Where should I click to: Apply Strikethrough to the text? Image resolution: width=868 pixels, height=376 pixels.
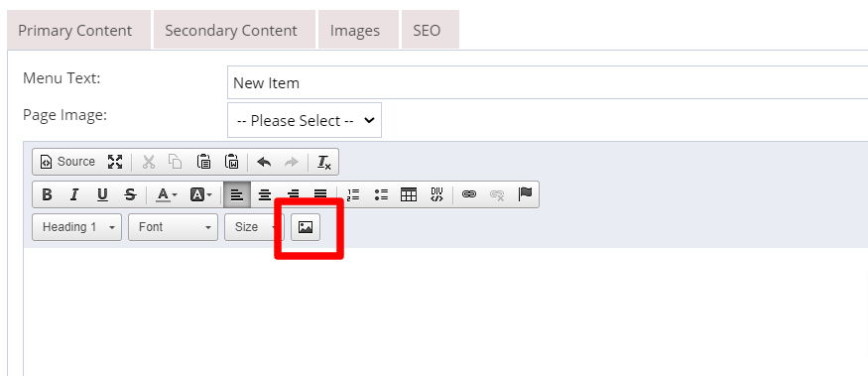coord(130,194)
